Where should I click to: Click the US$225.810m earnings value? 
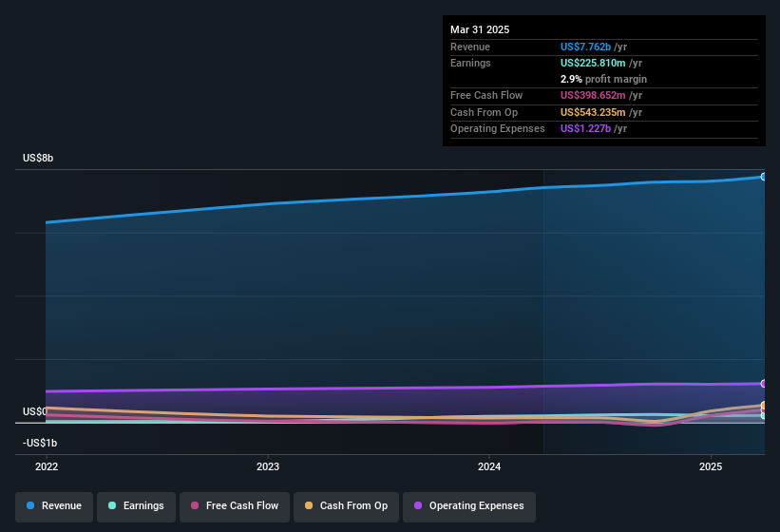[x=593, y=63]
